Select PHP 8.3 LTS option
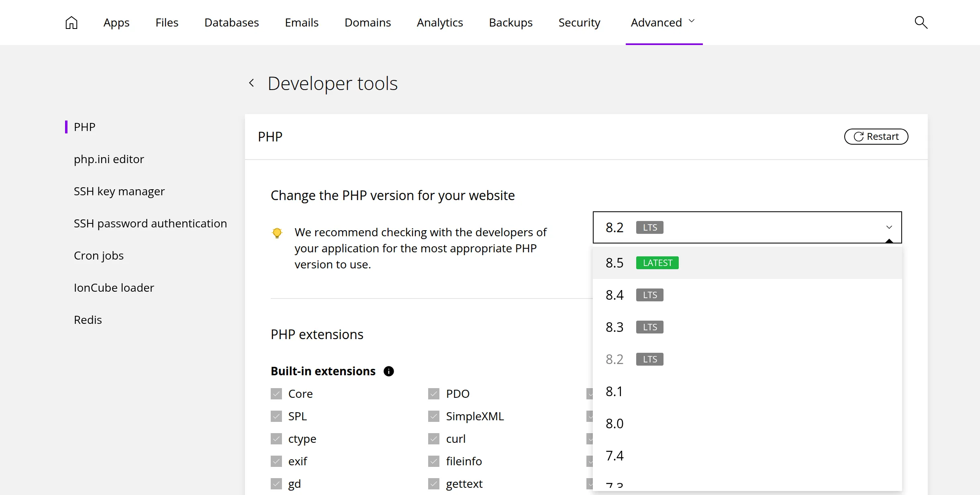The width and height of the screenshot is (980, 495). [x=747, y=327]
